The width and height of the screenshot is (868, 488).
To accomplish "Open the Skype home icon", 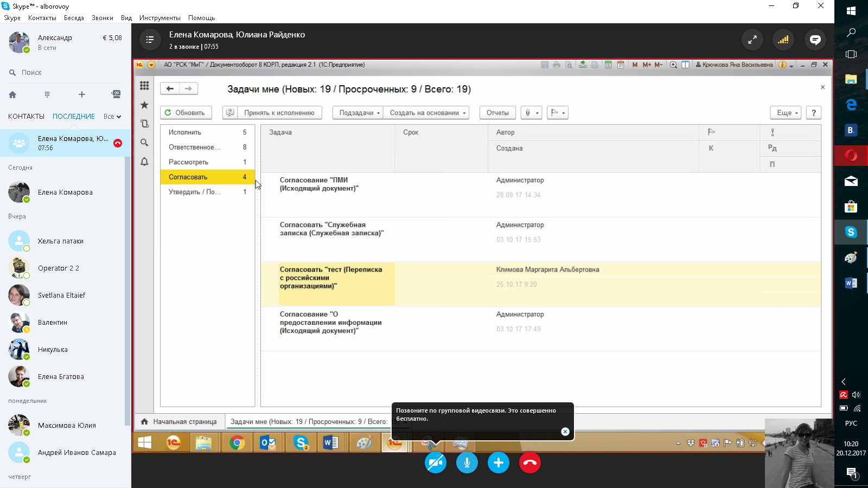I will 12,94.
